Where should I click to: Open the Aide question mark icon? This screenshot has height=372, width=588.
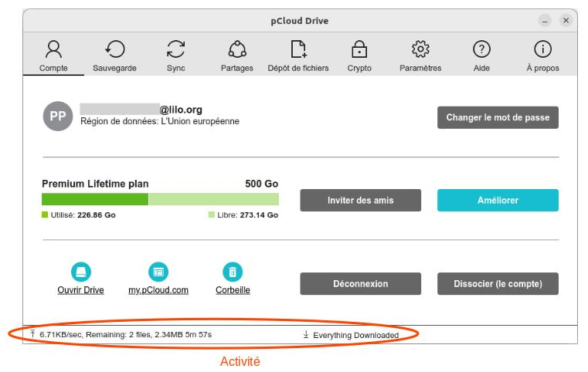coord(481,49)
